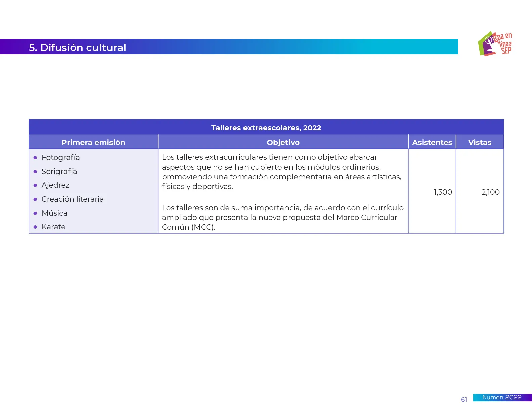Click the Fotografía bullet point
The height and width of the screenshot is (411, 532).
(x=35, y=158)
